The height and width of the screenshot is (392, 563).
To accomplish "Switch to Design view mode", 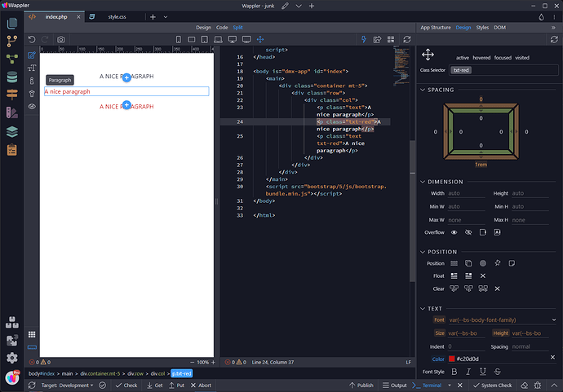I will pos(203,28).
